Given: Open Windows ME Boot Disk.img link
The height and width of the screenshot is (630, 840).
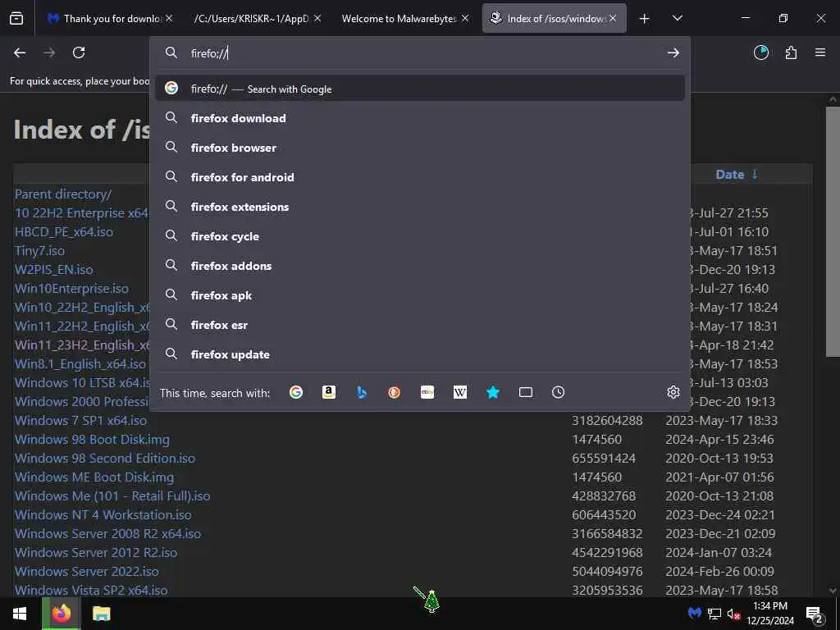Looking at the screenshot, I should pyautogui.click(x=94, y=477).
